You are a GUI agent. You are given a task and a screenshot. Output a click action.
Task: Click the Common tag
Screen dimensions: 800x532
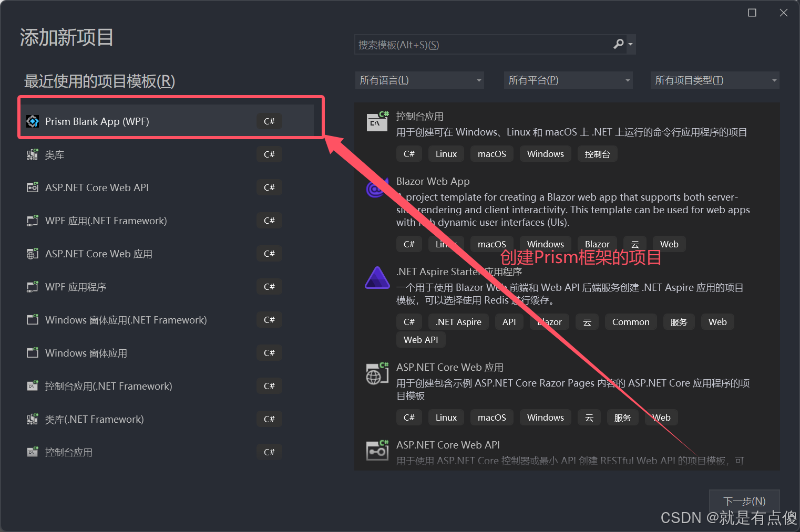click(631, 322)
